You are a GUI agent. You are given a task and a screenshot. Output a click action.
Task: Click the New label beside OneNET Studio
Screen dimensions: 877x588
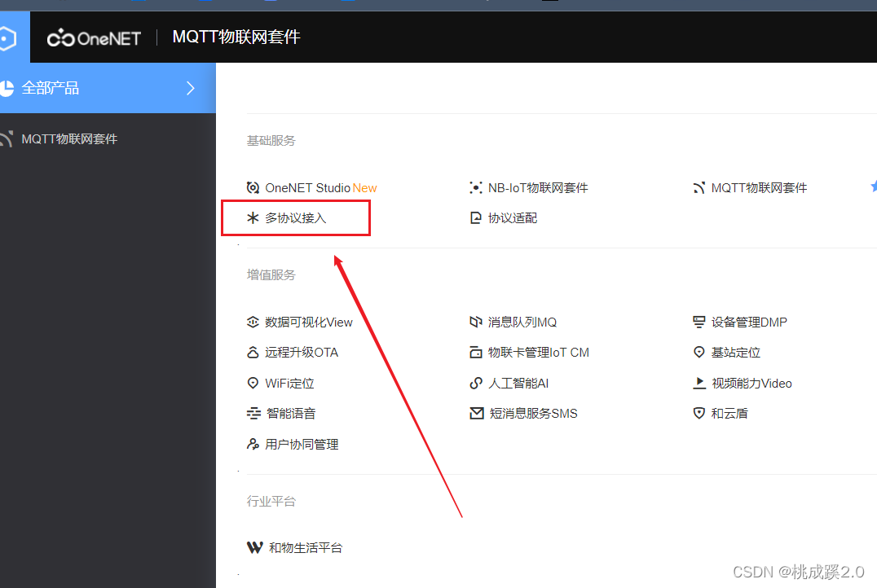[364, 187]
